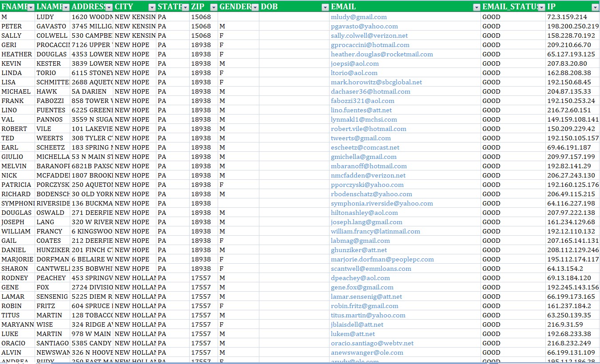Select the IP cell 72.3.159.214
The height and width of the screenshot is (364, 600).
point(572,17)
